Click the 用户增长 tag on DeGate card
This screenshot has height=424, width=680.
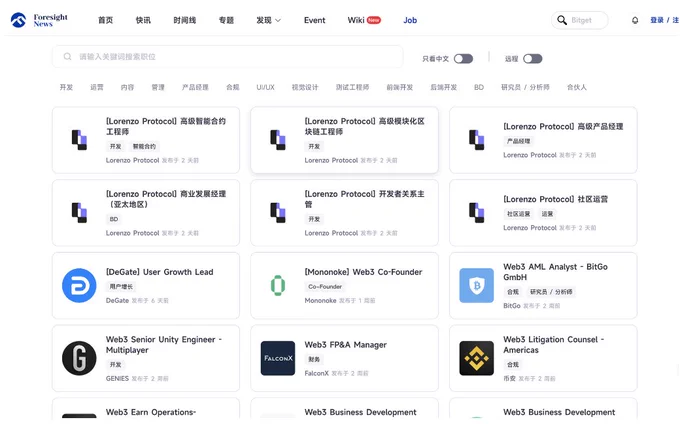[x=121, y=287]
